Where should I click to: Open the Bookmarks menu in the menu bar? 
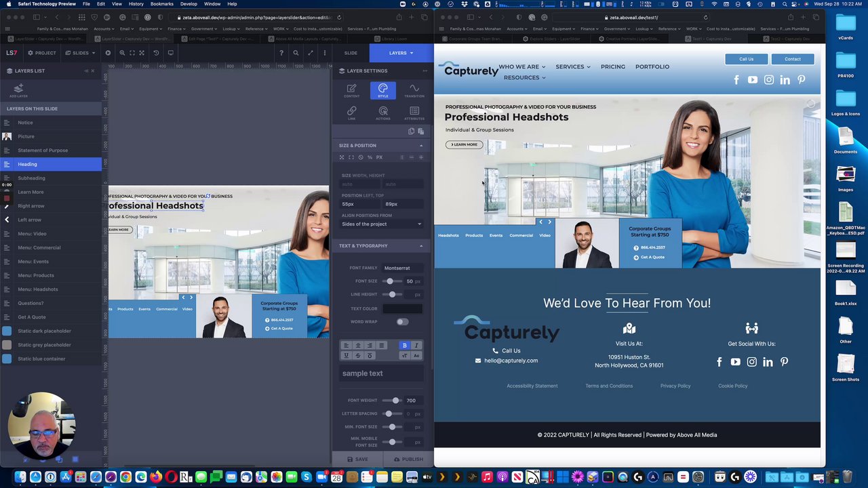coord(161,4)
